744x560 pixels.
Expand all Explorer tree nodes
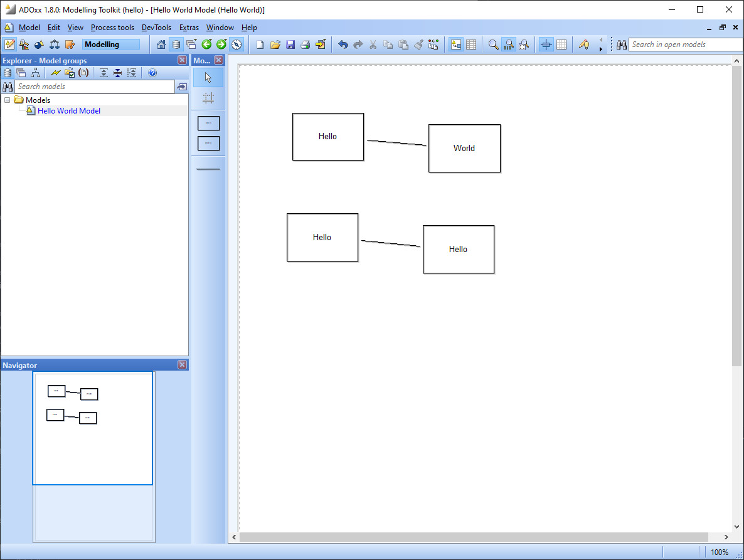click(x=104, y=73)
